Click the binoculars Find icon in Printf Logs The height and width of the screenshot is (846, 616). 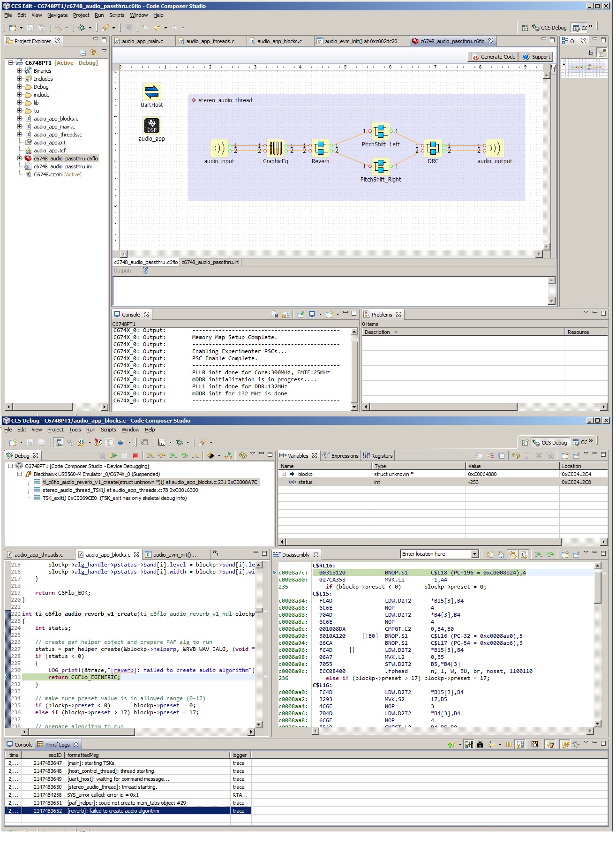coord(480,745)
